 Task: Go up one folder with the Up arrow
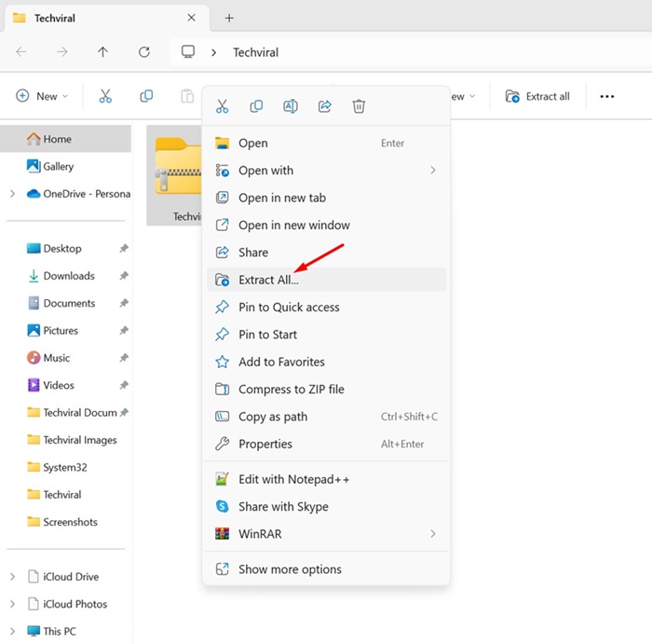[103, 52]
